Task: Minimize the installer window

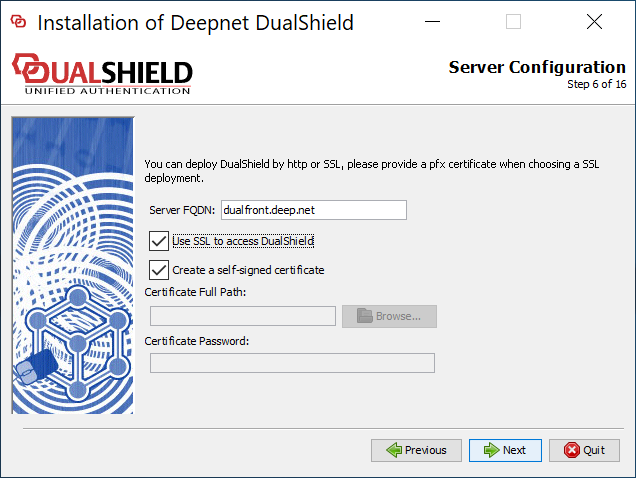Action: pyautogui.click(x=432, y=22)
